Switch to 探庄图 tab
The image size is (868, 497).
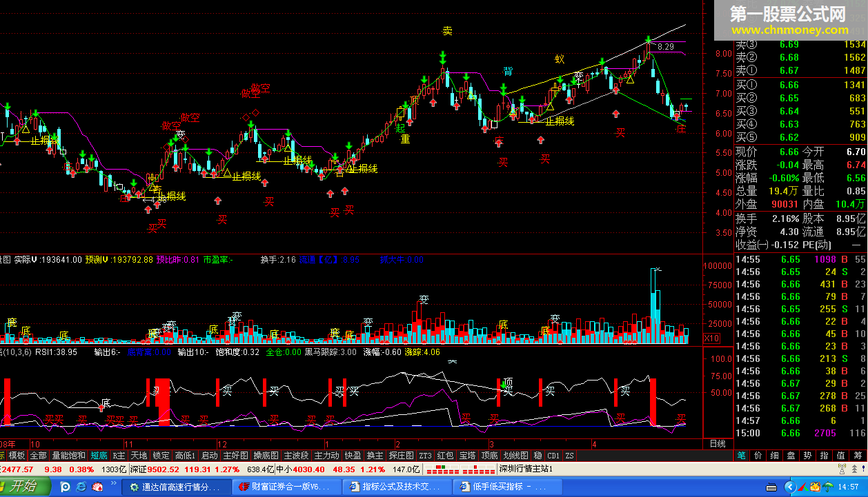401,456
